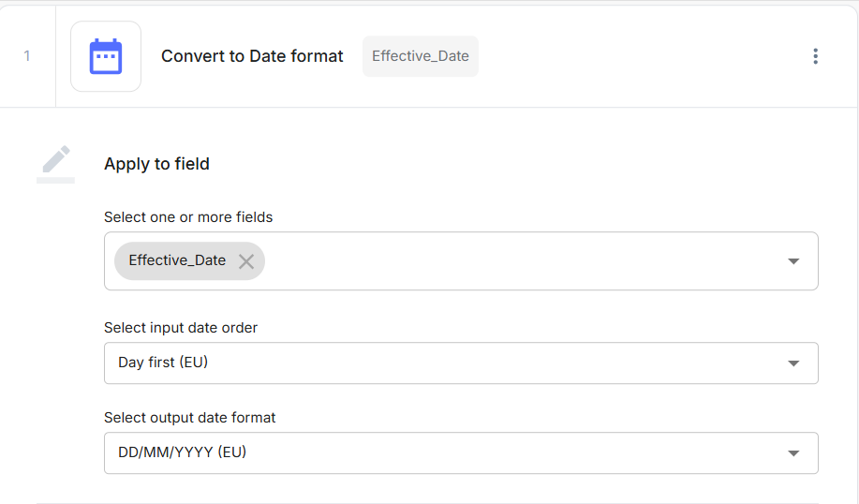Expand the input date order arrow
Image resolution: width=859 pixels, height=504 pixels.
pos(793,363)
